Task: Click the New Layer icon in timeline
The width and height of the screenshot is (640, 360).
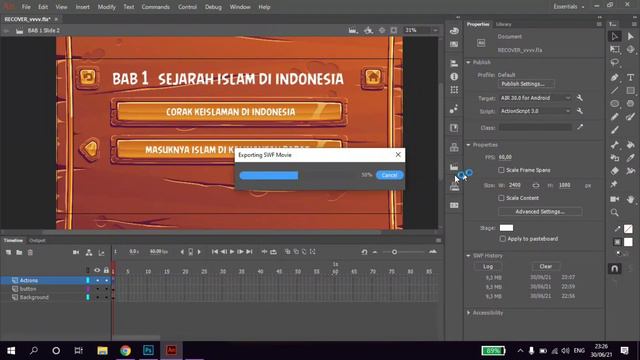Action: point(8,253)
